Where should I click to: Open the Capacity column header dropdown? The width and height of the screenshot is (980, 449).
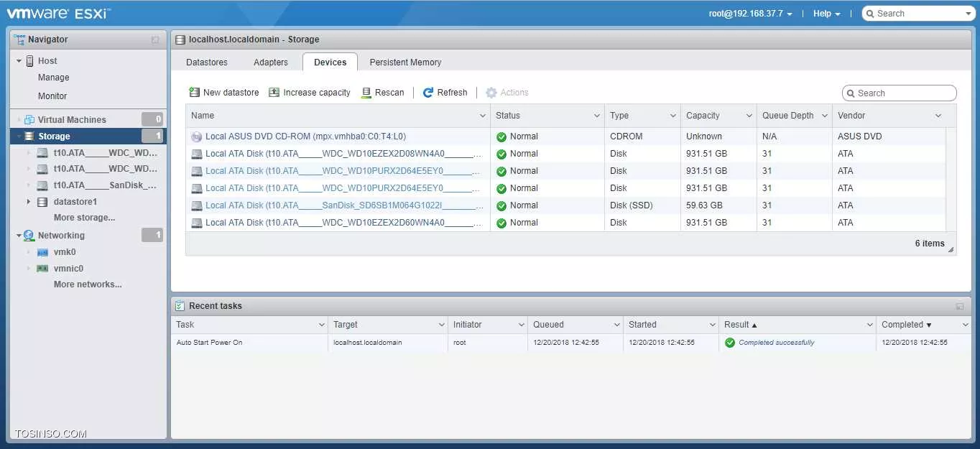point(749,116)
